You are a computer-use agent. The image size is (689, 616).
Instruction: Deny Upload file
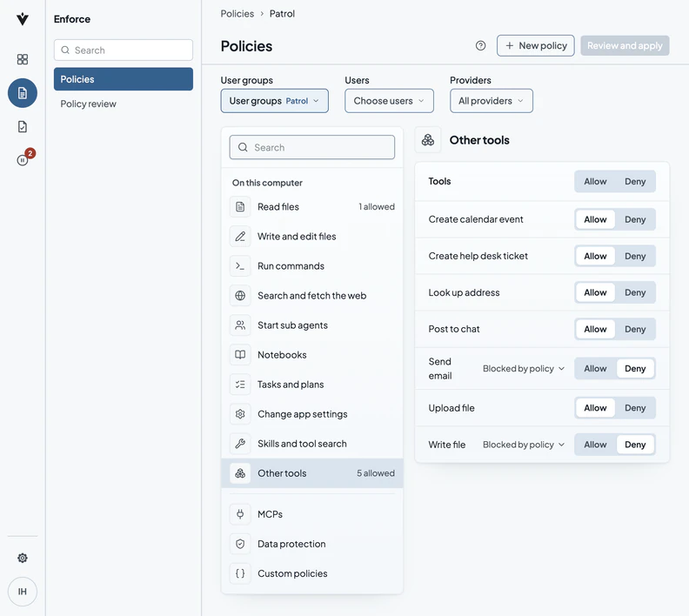click(635, 408)
